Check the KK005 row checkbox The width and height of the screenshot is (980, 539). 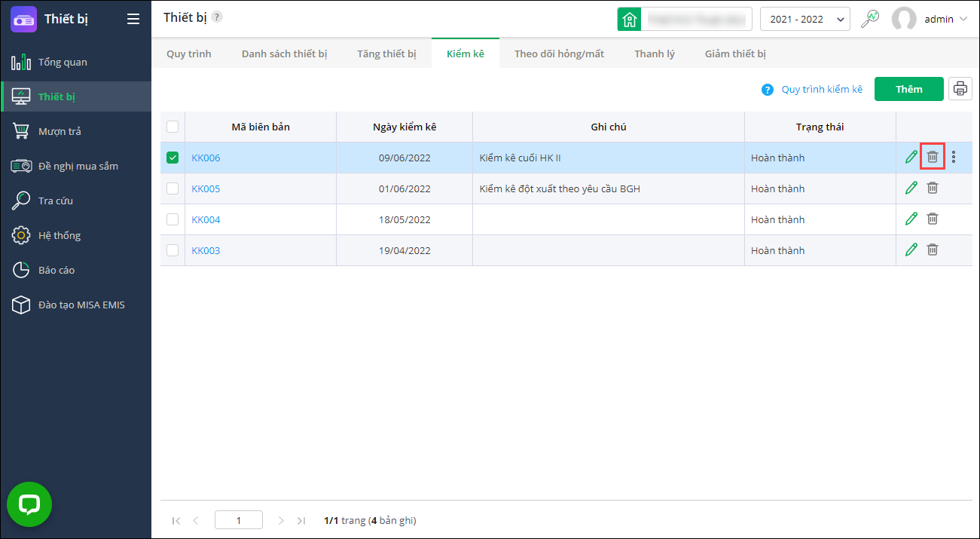pos(172,188)
